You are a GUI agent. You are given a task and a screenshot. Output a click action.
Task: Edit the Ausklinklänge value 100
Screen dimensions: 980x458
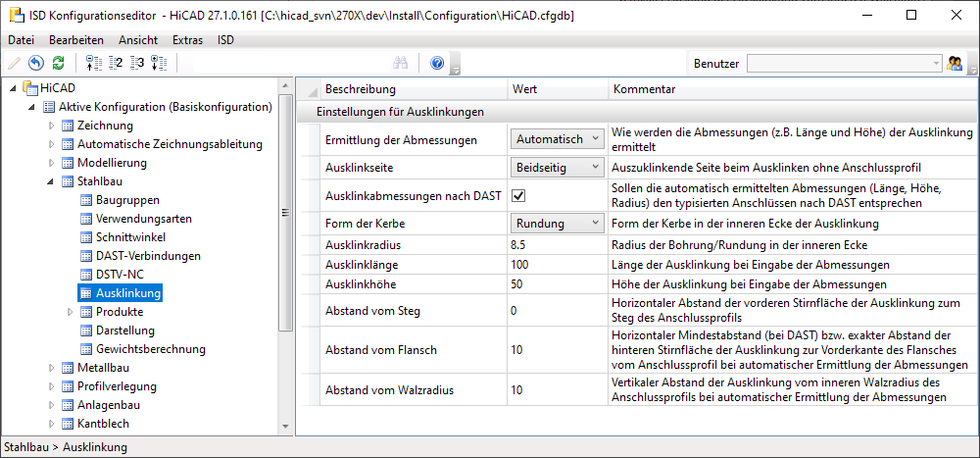pos(558,265)
